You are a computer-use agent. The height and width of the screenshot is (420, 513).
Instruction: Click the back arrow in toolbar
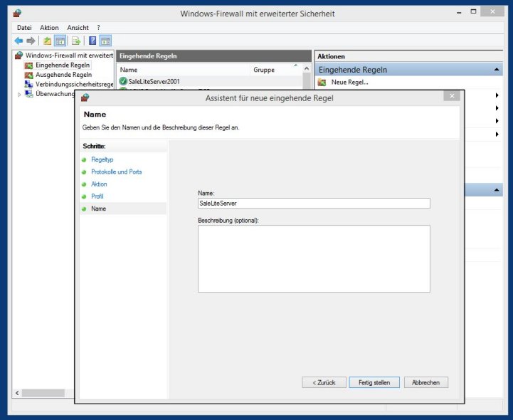(x=18, y=41)
